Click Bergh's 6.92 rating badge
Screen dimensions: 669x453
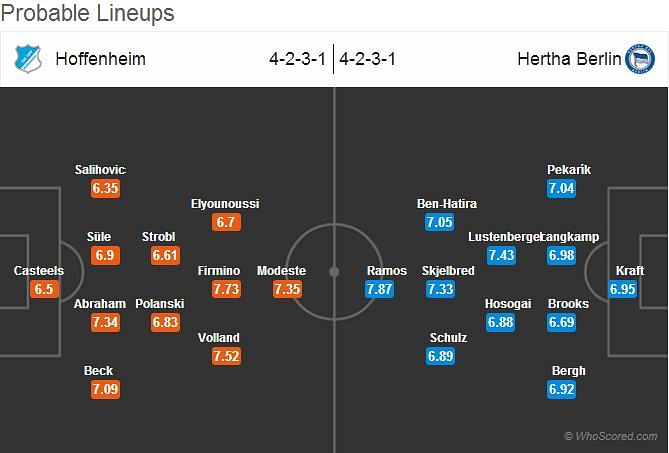click(x=561, y=389)
